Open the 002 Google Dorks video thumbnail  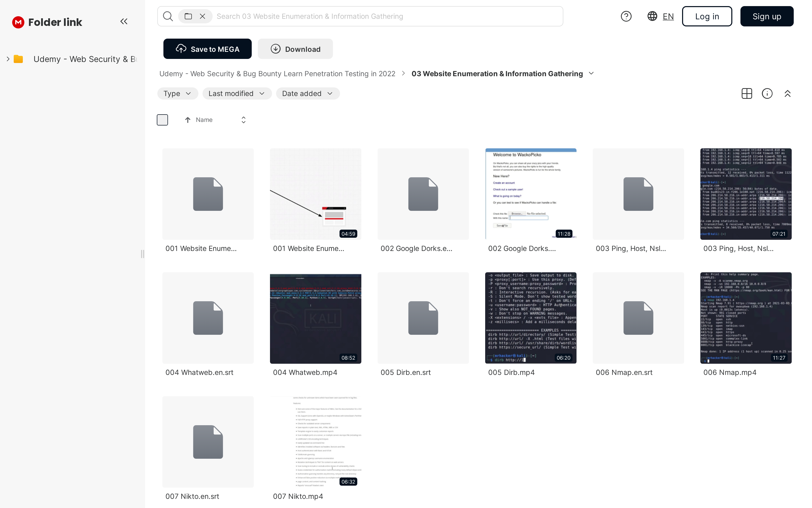[x=531, y=194]
